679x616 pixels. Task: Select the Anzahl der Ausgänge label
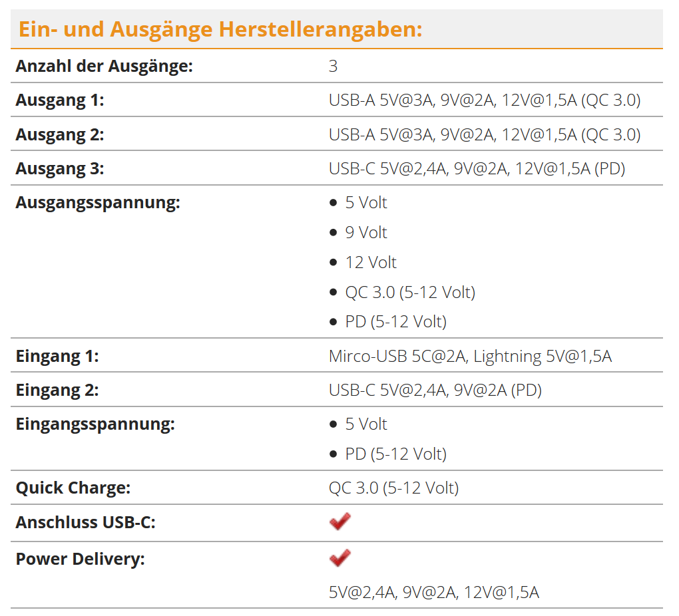104,66
